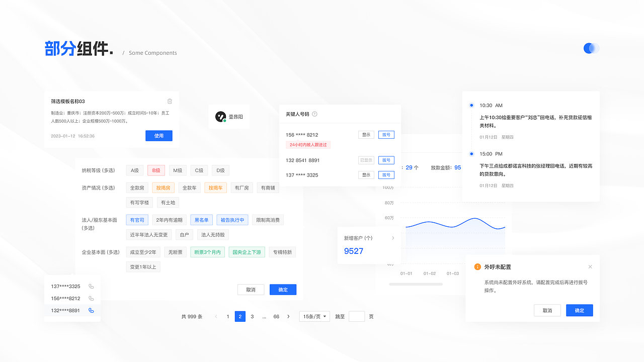
Task: Go to page 1
Action: click(228, 316)
